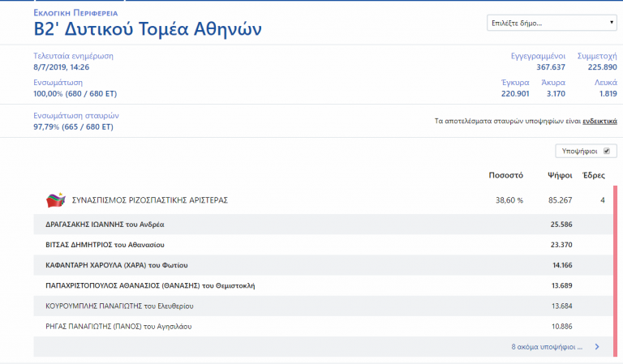The image size is (623, 364).
Task: Click the vote count 14.166
Action: point(562,265)
